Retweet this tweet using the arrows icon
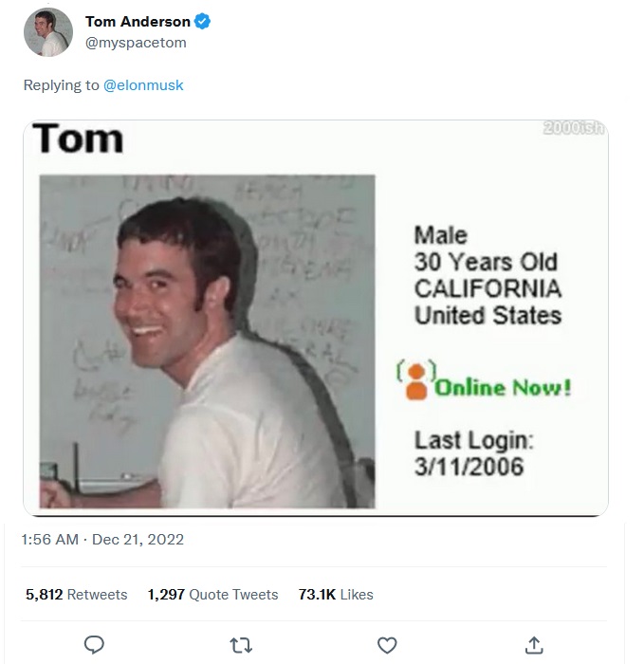644x664 pixels. coord(241,645)
